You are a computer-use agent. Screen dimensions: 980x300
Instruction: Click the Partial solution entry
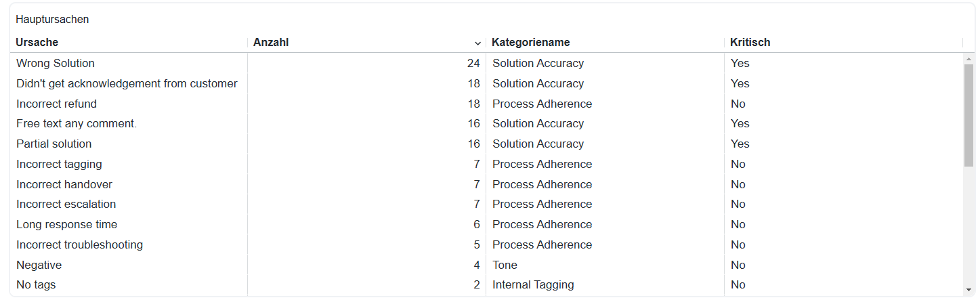(x=54, y=144)
